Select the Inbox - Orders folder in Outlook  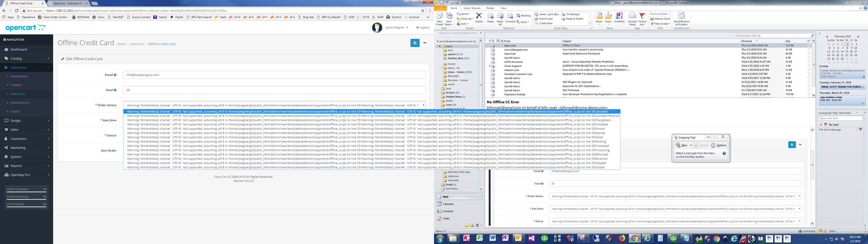point(459,72)
